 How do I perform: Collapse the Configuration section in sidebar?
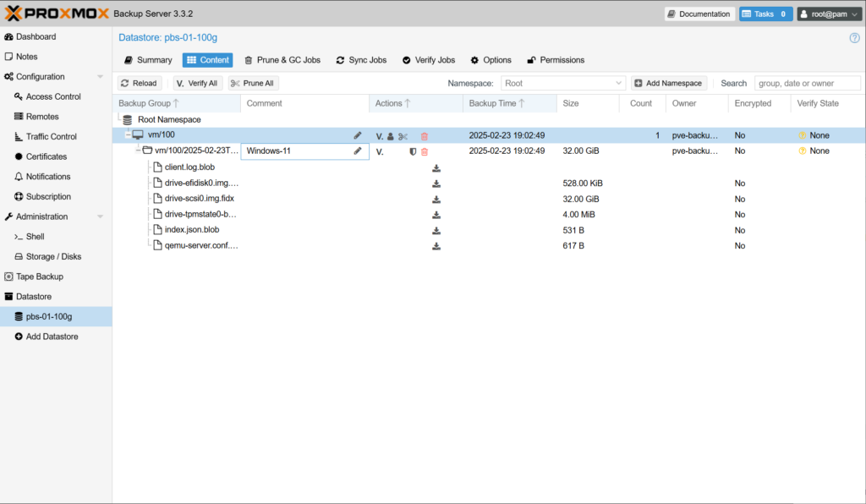point(100,77)
